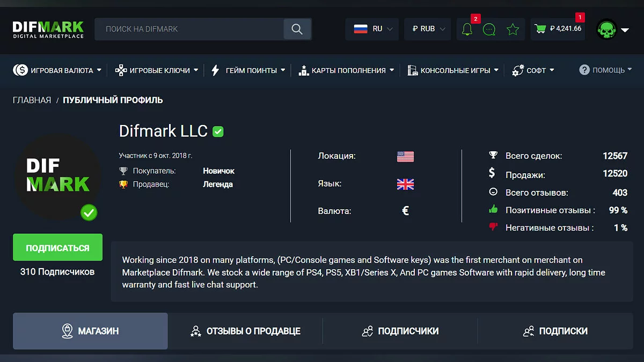Expand the Консольные игры menu

tap(496, 70)
